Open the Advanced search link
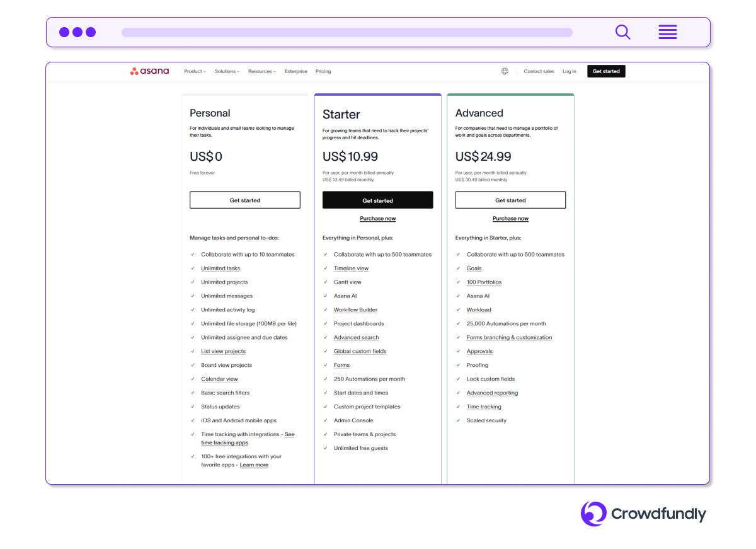This screenshot has height=549, width=756. (x=356, y=338)
